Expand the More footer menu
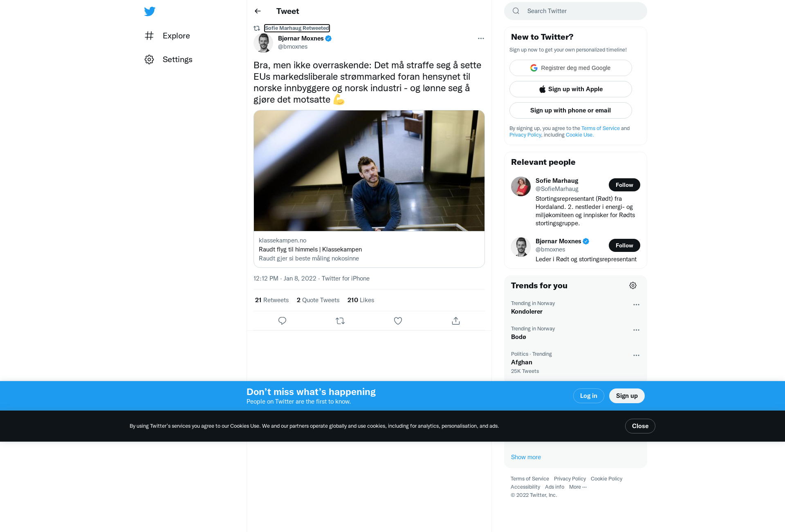This screenshot has width=785, height=532. [x=578, y=487]
